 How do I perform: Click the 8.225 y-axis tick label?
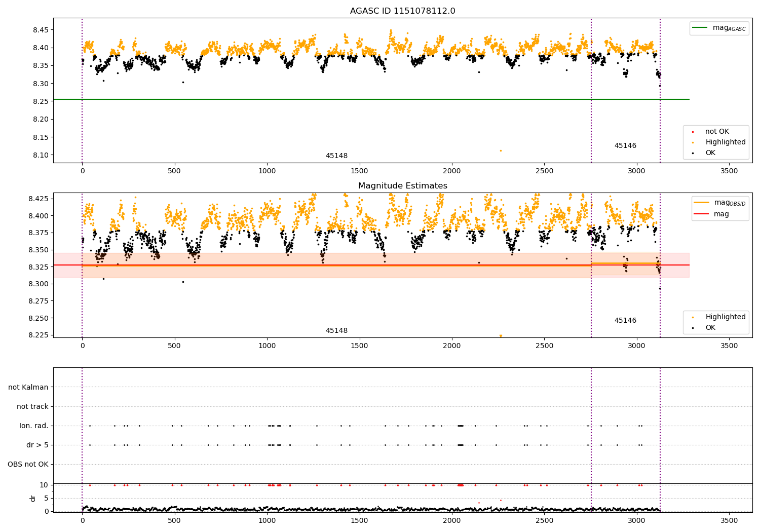[38, 335]
